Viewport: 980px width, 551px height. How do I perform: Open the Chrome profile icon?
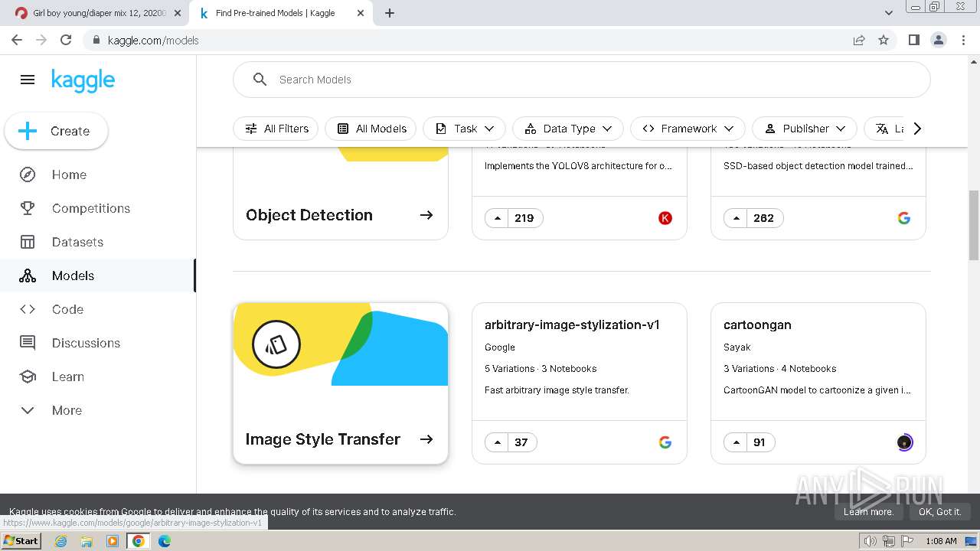[938, 40]
